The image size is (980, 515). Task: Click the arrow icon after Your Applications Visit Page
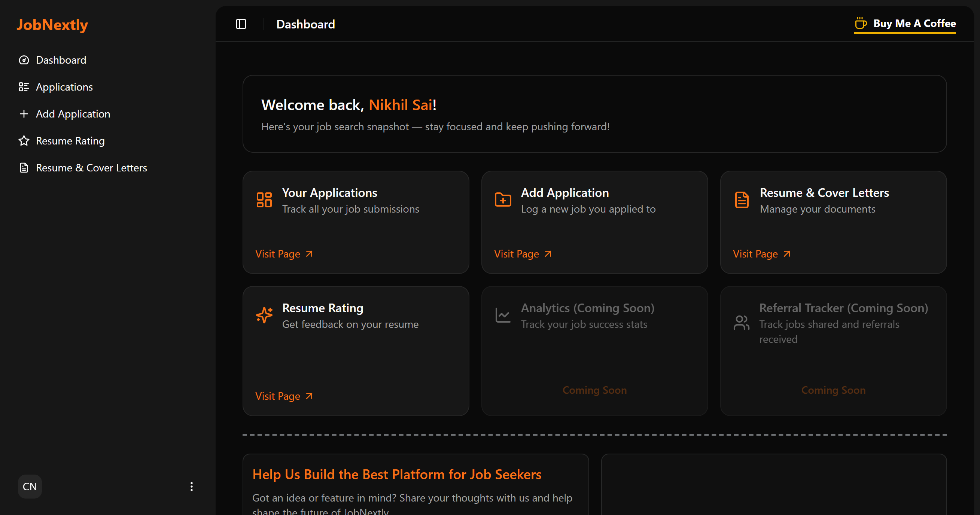[309, 254]
